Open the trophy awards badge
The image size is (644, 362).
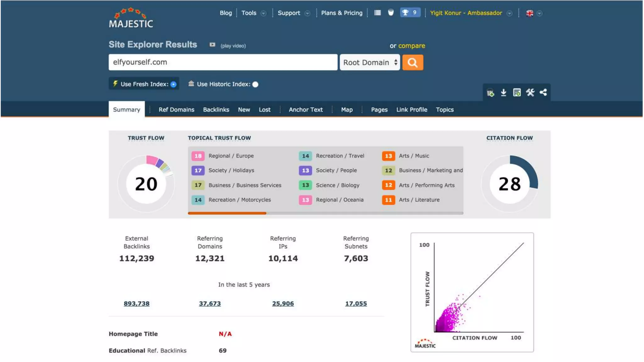pos(410,13)
